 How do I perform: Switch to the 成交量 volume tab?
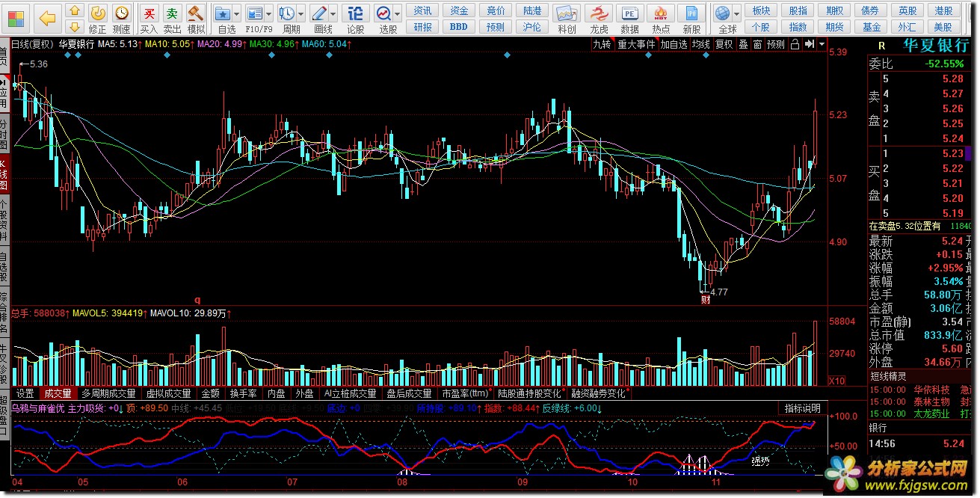58,393
